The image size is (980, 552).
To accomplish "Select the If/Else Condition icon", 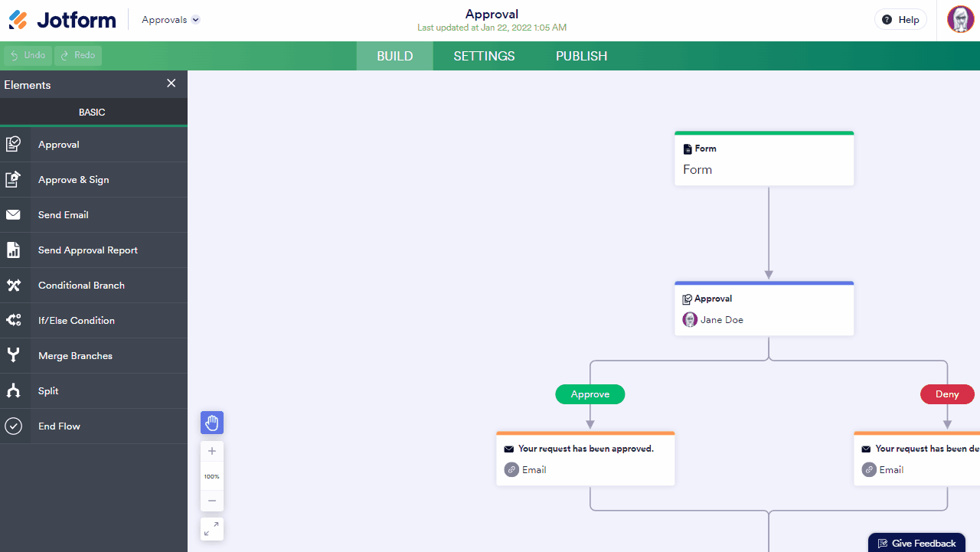I will 13,320.
